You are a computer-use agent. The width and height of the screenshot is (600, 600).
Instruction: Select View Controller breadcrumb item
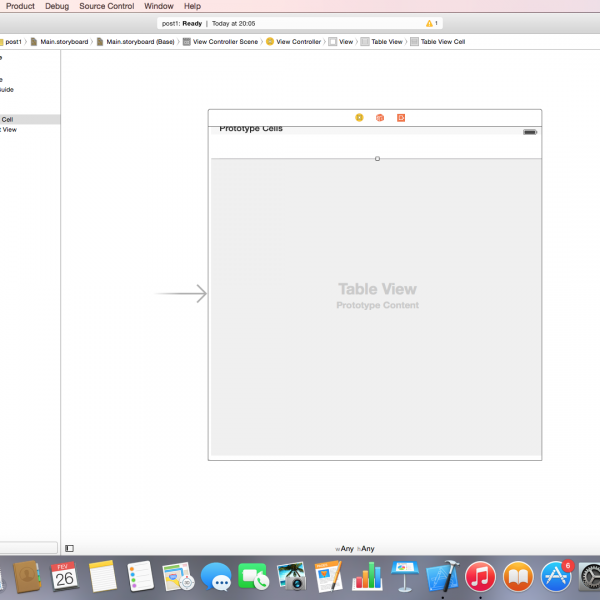[293, 42]
